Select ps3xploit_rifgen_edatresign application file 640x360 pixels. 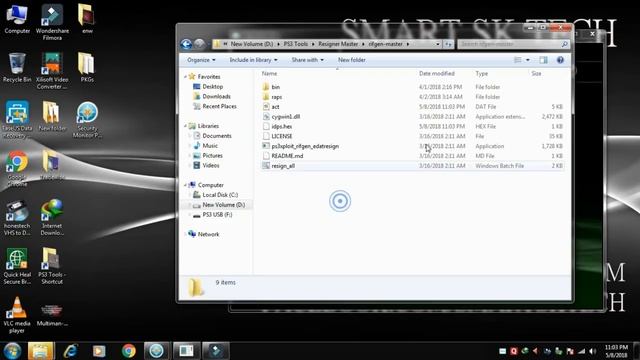[412, 146]
